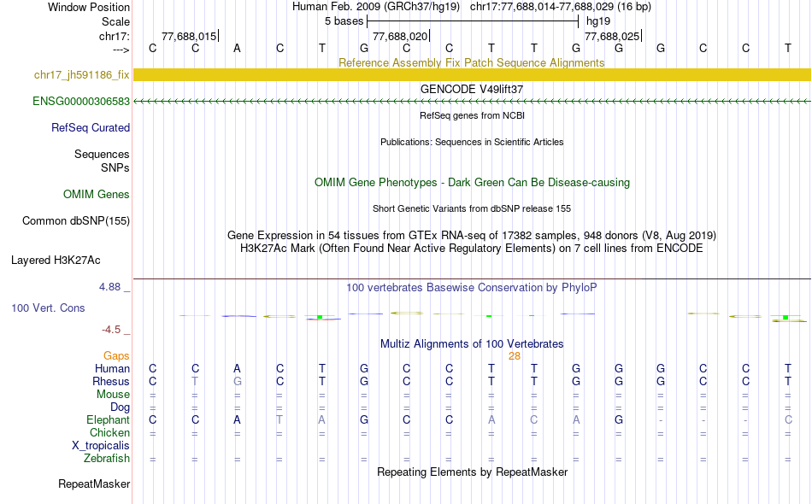Open Common dbSNP(155) track label
The width and height of the screenshot is (812, 504).
(x=76, y=221)
